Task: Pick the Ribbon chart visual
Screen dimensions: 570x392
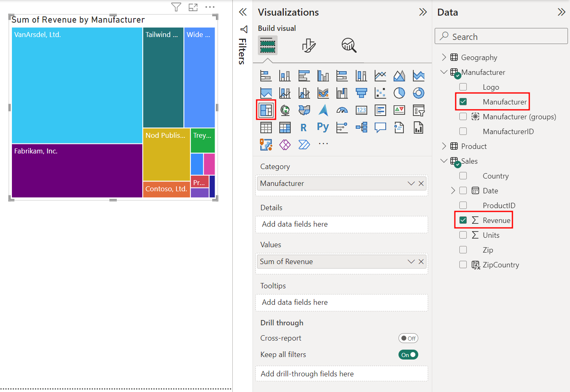Action: (323, 93)
